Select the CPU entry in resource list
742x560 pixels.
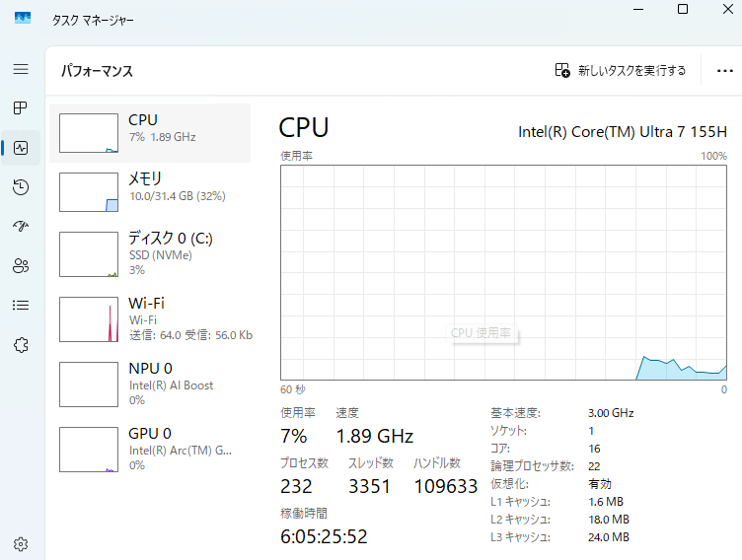click(150, 133)
